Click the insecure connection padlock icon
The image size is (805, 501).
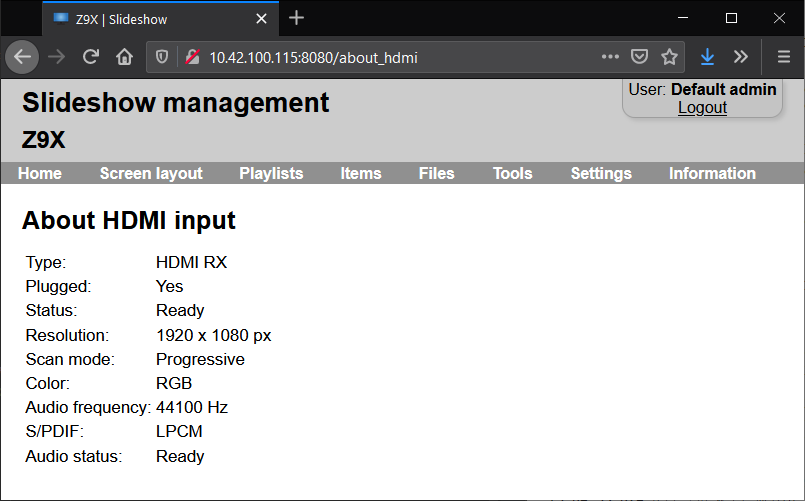click(x=193, y=56)
